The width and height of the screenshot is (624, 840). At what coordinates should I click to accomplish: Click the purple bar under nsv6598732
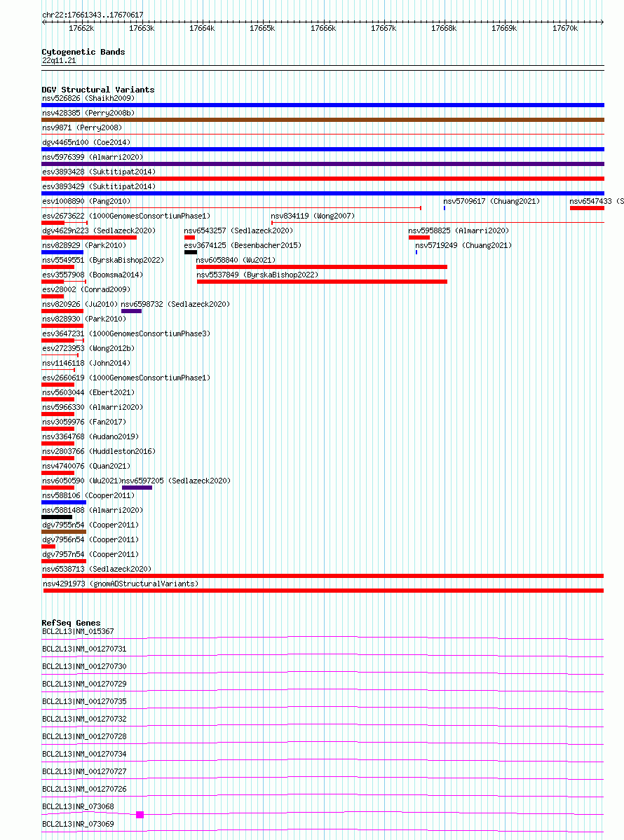pos(131,311)
